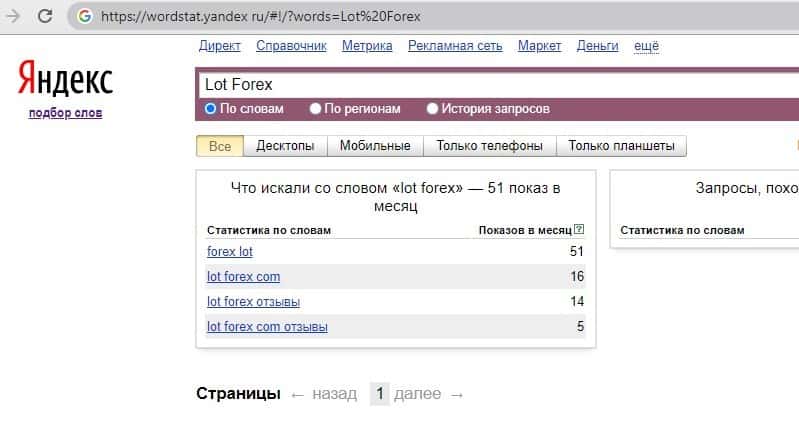
Task: Switch to the Десктопы tab
Action: [285, 146]
